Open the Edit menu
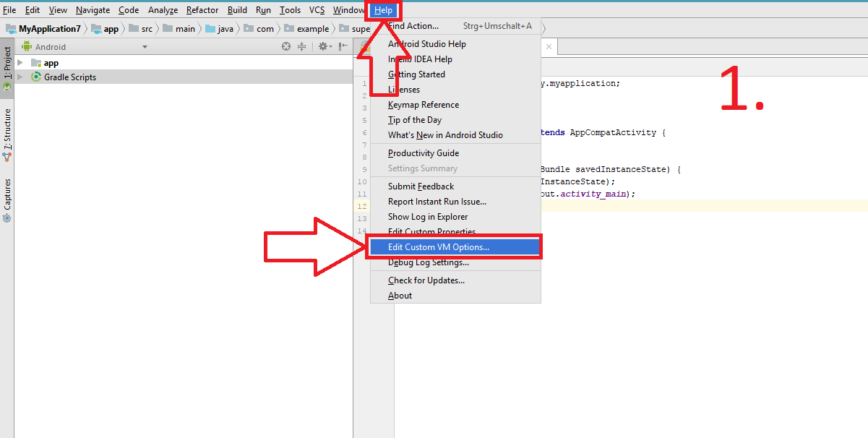 33,10
